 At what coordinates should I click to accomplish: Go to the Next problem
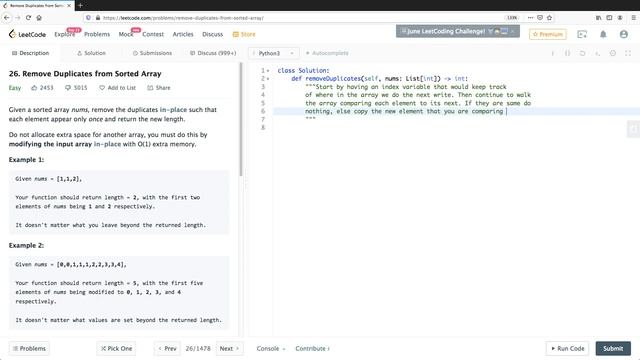coord(229,349)
